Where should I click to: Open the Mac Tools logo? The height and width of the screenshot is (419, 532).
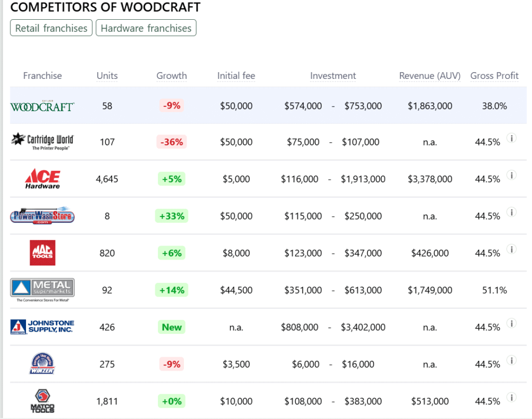pos(43,253)
